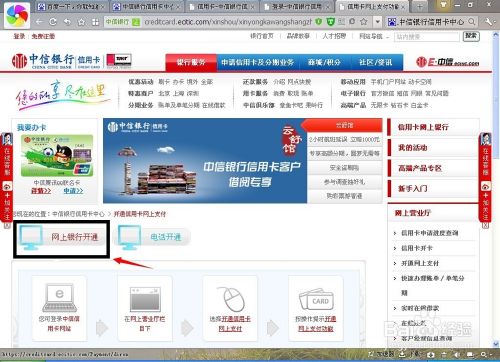This screenshot has width=500, height=362.
Task: Click the 借阅专享 banner image
Action: (x=205, y=161)
